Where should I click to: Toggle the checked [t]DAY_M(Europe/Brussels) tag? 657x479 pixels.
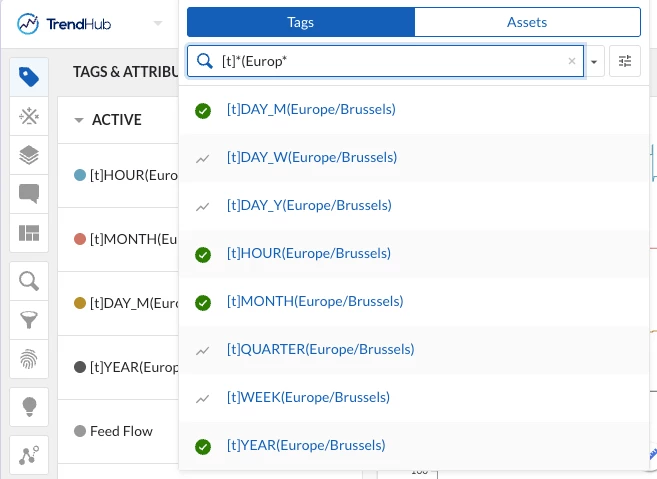coord(203,110)
